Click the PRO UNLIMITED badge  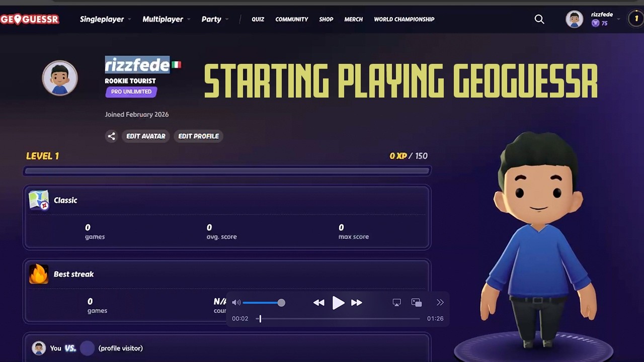[131, 92]
